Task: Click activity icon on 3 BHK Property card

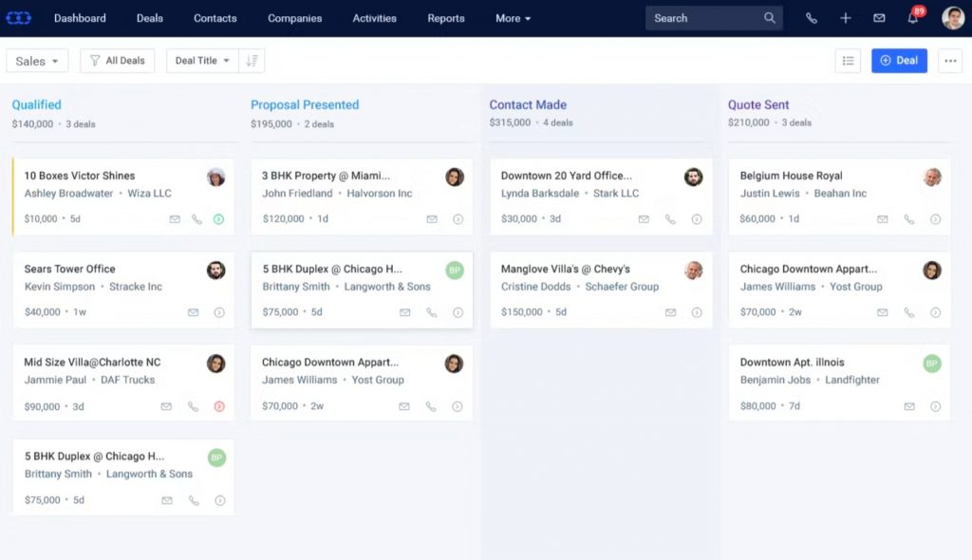Action: click(x=458, y=219)
